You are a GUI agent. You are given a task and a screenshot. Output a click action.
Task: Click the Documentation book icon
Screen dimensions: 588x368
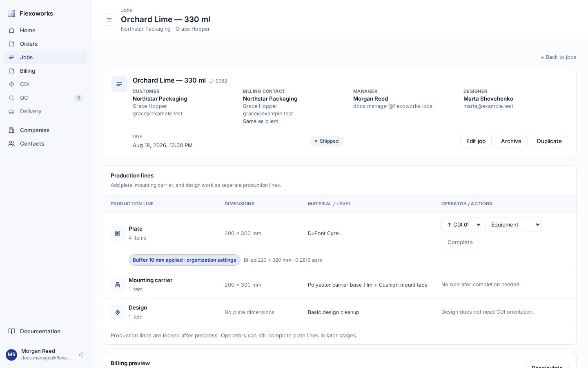(11, 331)
